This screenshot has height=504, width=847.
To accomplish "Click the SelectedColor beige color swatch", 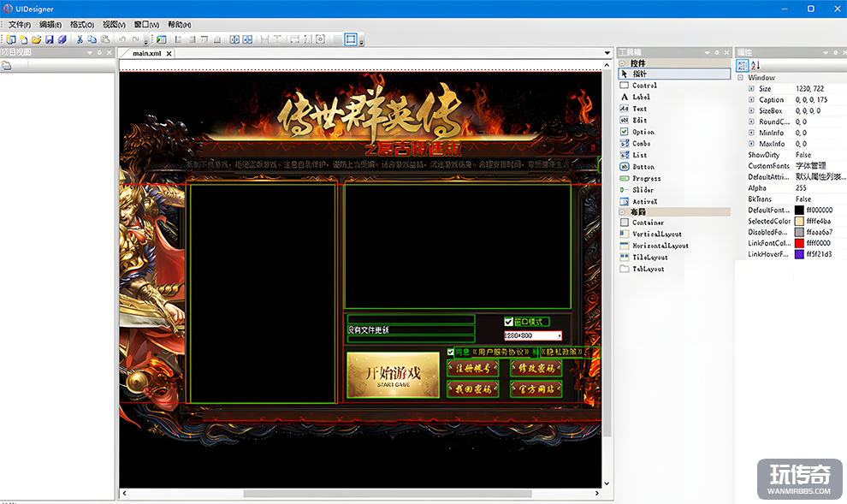I will coord(799,221).
